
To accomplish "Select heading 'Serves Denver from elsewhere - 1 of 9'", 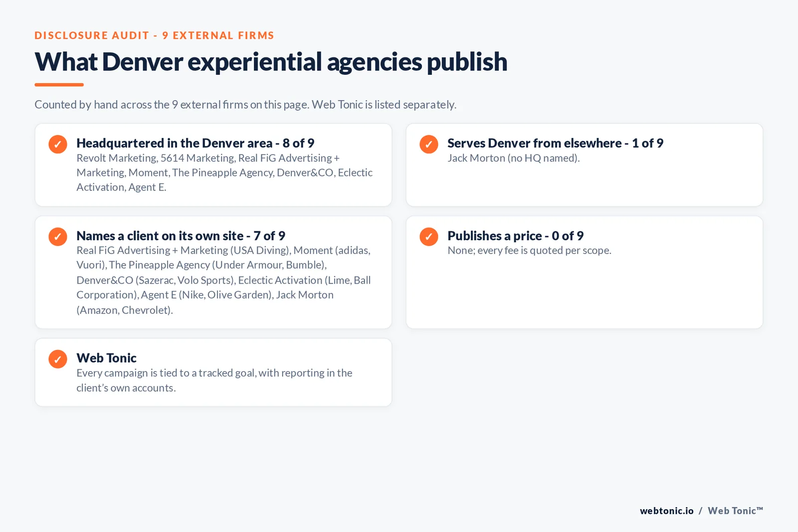I will 556,143.
